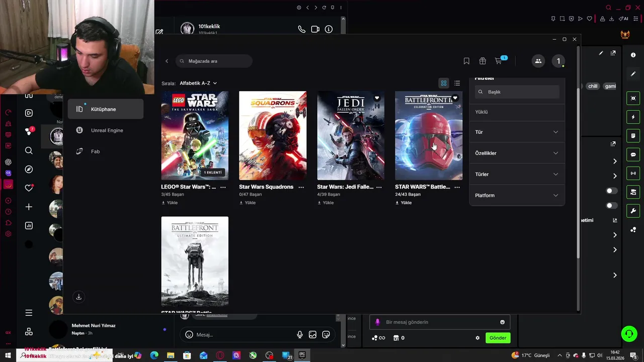This screenshot has width=644, height=362.
Task: Focus the Bir mesaj gönderin field
Action: tap(440, 322)
